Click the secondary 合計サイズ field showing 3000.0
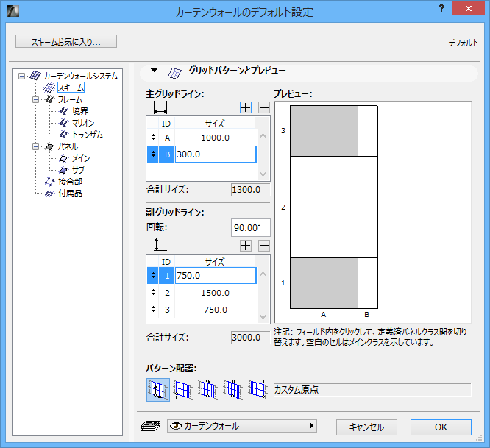Image resolution: width=490 pixels, height=448 pixels. point(251,338)
